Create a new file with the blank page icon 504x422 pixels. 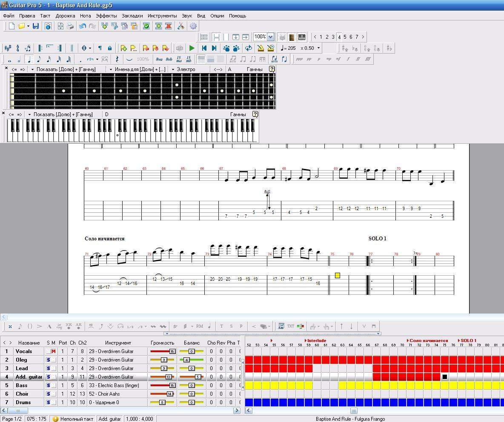click(x=11, y=26)
